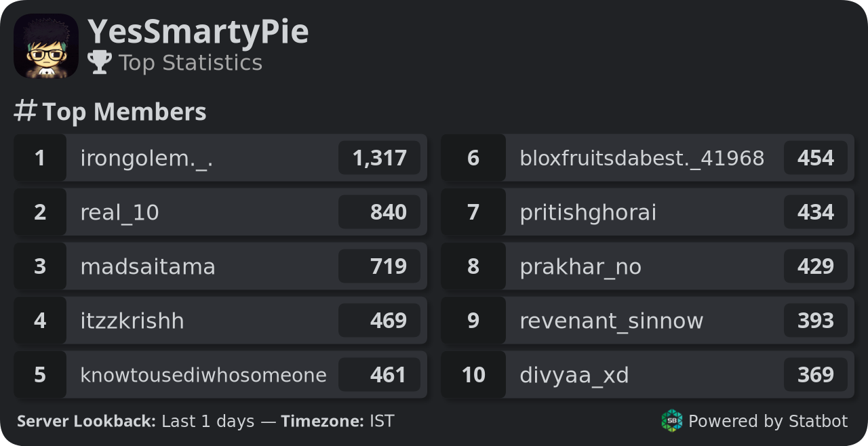Click the Powered by Statbot text
Screen dimensions: 868x446
pyautogui.click(x=768, y=422)
